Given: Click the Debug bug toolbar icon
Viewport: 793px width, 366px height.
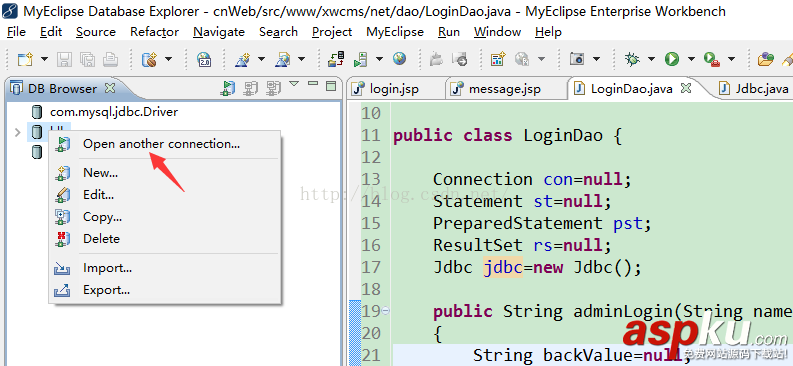Looking at the screenshot, I should coord(632,59).
